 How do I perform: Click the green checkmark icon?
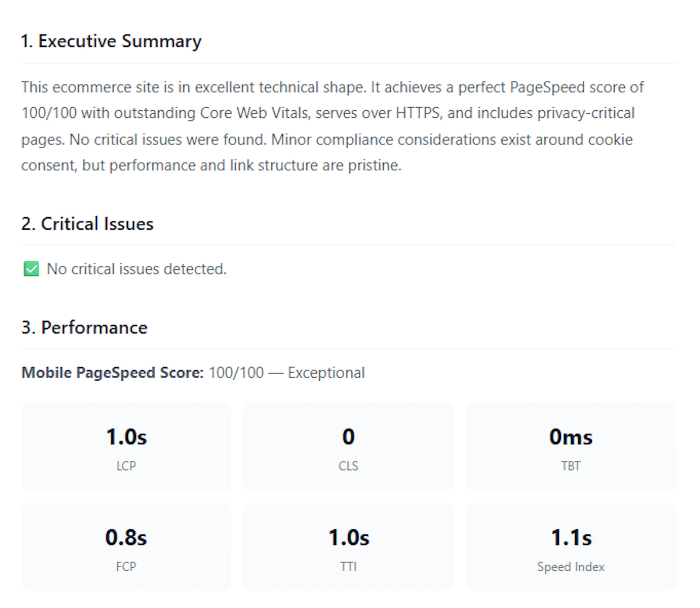pyautogui.click(x=31, y=269)
